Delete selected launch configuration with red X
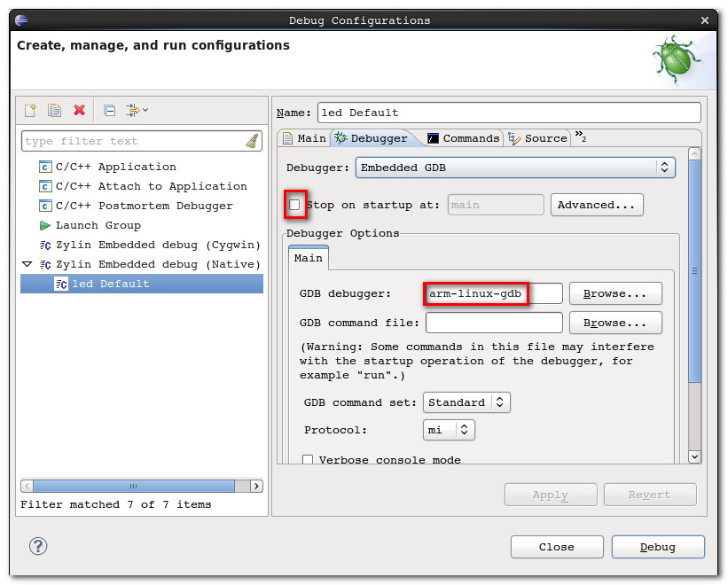 coord(79,110)
